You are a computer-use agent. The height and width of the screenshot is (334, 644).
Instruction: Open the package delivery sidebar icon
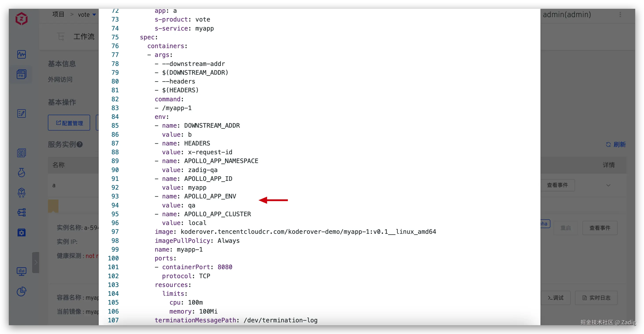coord(22,192)
